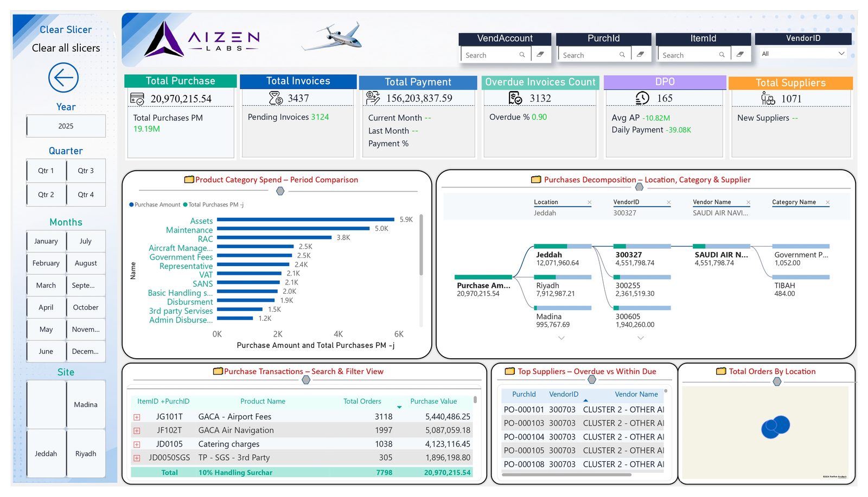Click hexagon marker under Purchase Transactions title

click(x=306, y=380)
